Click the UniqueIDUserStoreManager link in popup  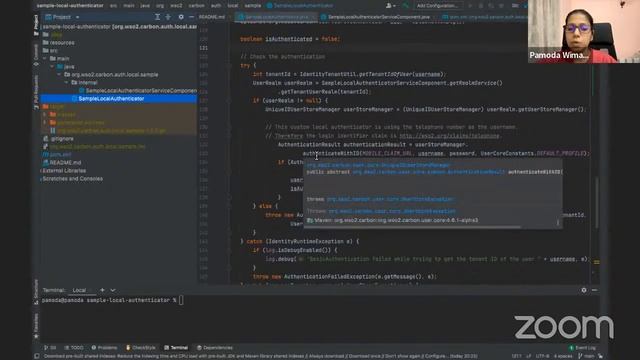378,165
